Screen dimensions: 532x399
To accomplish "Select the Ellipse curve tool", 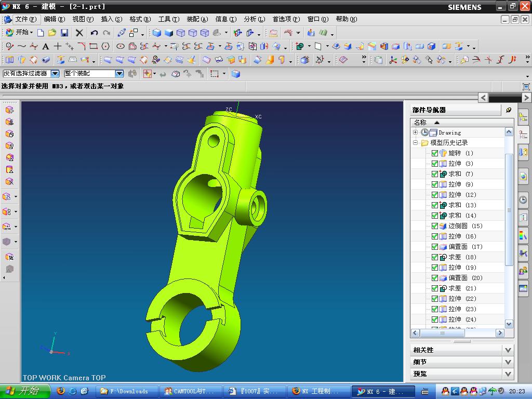I will [120, 46].
